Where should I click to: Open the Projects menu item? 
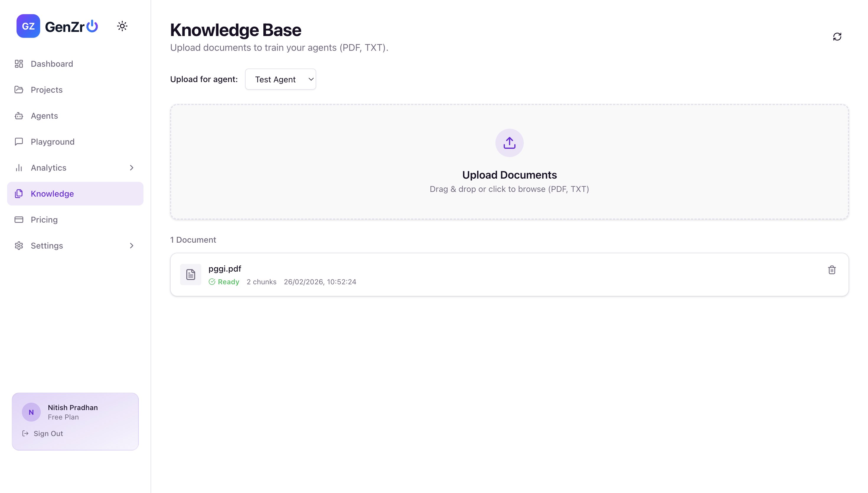point(47,90)
